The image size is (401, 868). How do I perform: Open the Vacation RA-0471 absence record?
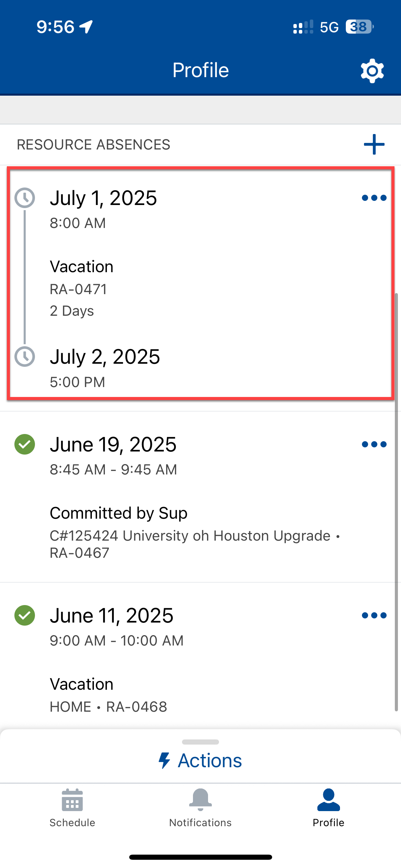click(82, 267)
